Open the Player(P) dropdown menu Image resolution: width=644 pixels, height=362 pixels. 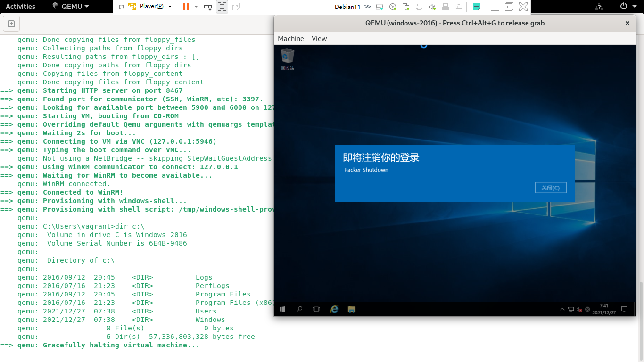pyautogui.click(x=152, y=6)
